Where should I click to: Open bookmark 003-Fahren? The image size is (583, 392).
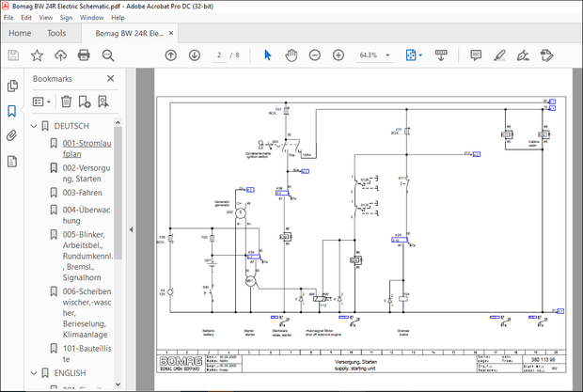(80, 192)
